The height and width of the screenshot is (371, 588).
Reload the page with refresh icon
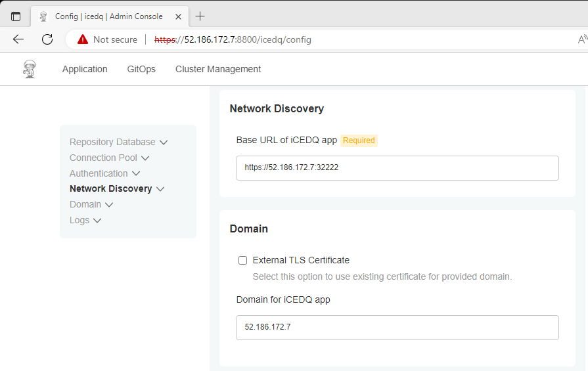pyautogui.click(x=47, y=39)
